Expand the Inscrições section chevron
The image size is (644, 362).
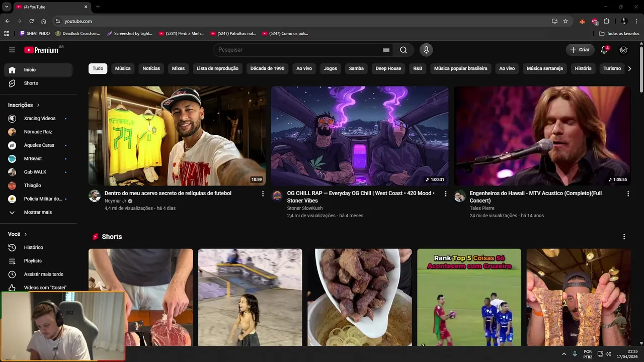tap(38, 105)
